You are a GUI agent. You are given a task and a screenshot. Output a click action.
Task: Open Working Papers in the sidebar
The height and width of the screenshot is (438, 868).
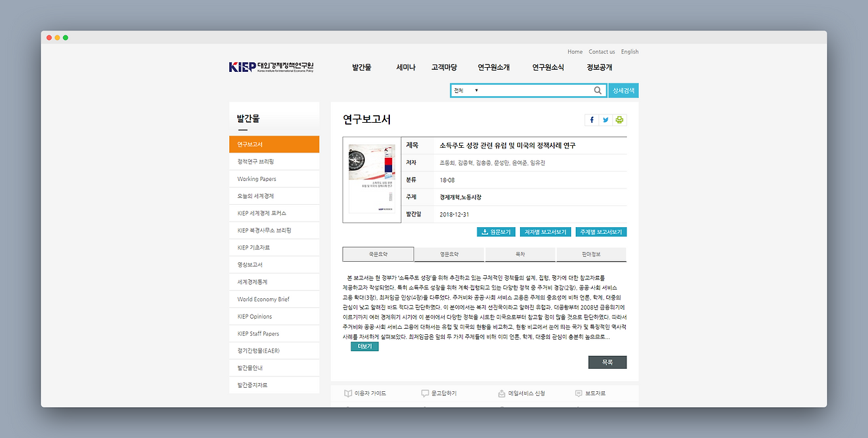(x=274, y=179)
